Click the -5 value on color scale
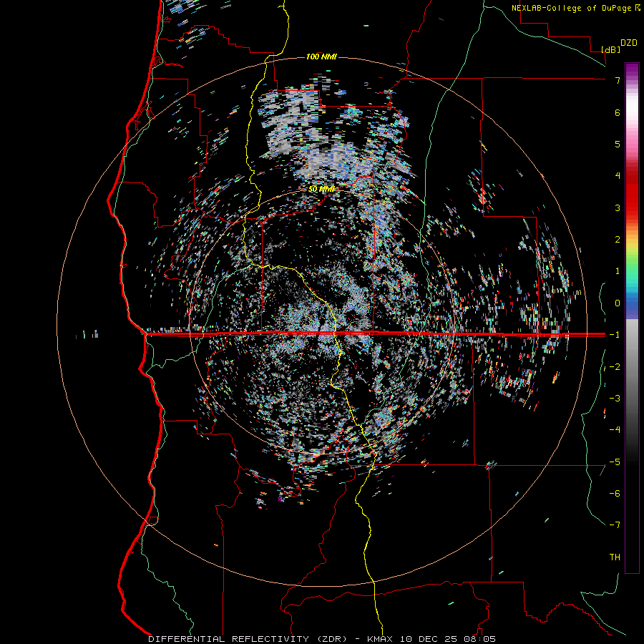This screenshot has height=644, width=644. [x=615, y=462]
